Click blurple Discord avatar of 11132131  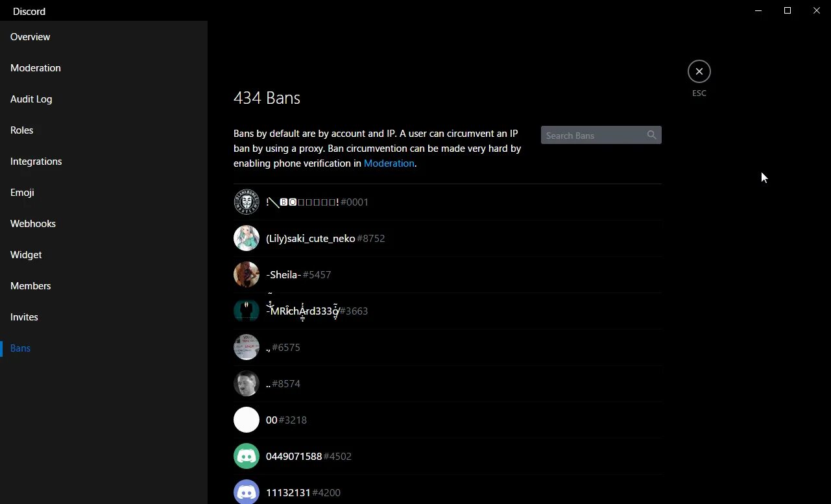(x=247, y=493)
